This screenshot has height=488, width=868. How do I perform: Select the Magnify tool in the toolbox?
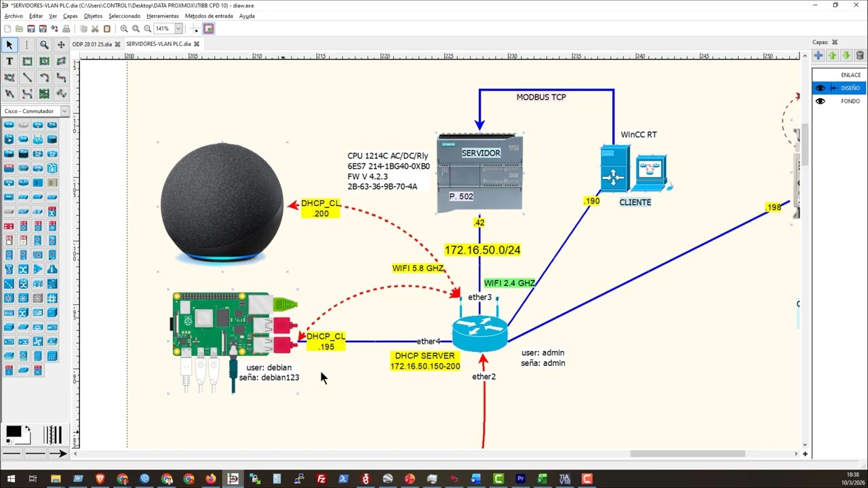pos(44,45)
